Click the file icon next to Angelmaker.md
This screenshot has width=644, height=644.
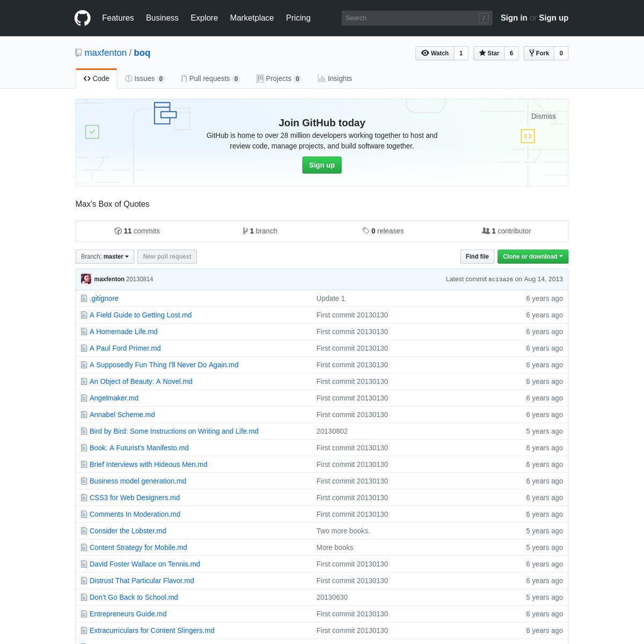click(x=84, y=398)
